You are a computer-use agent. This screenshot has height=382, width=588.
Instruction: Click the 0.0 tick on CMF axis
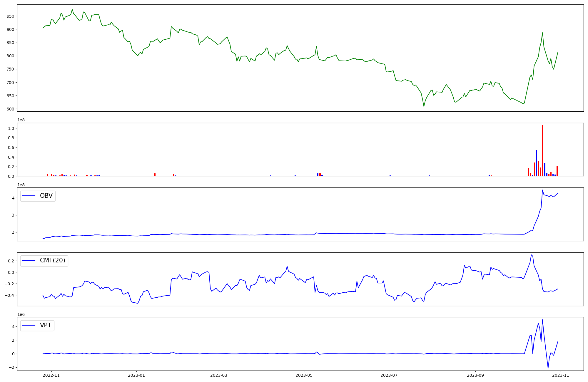[10, 272]
